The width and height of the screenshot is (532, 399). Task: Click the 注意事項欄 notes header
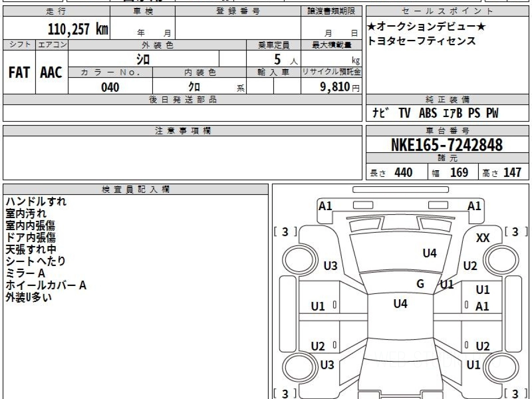(x=183, y=131)
